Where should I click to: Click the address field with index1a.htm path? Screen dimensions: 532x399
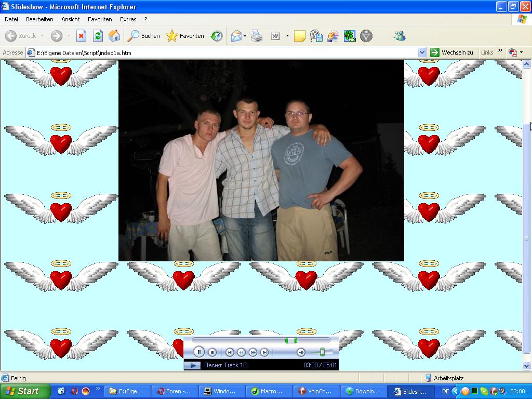point(222,52)
